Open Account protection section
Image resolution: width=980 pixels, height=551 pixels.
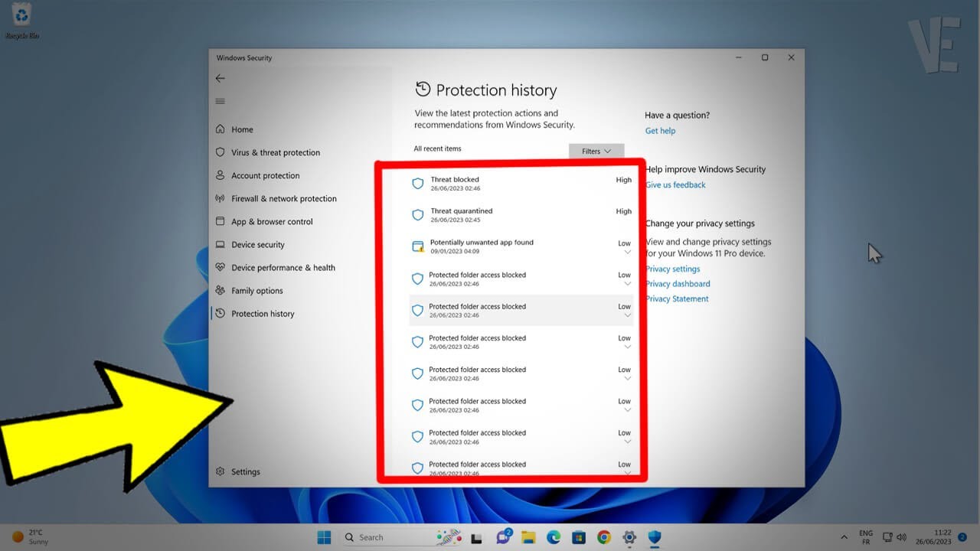265,175
